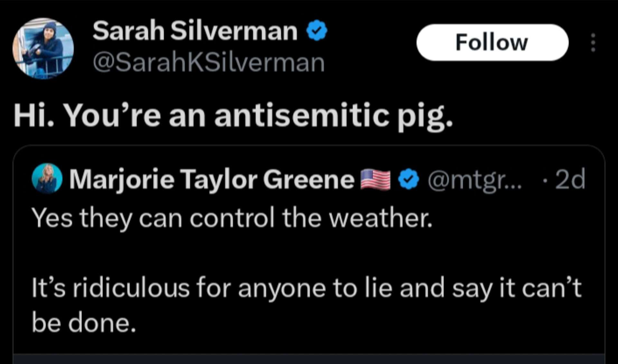Click the American flag emoji icon
Image resolution: width=618 pixels, height=364 pixels.
coord(375,180)
